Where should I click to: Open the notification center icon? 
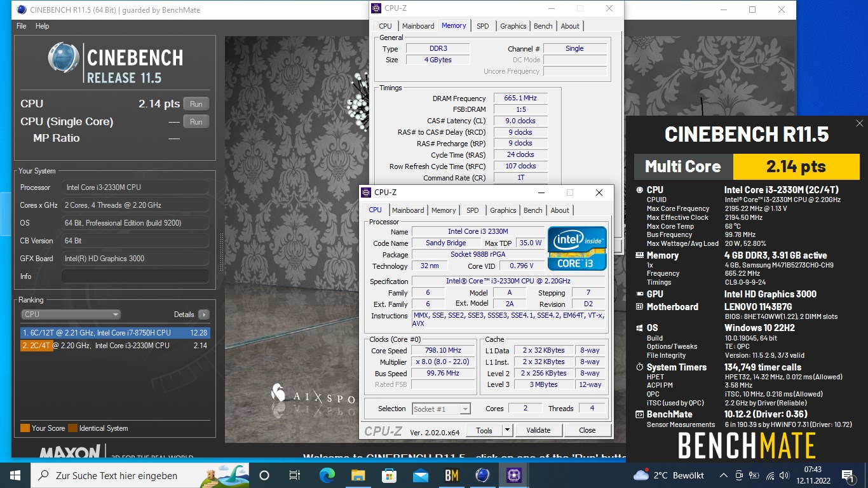pos(847,475)
